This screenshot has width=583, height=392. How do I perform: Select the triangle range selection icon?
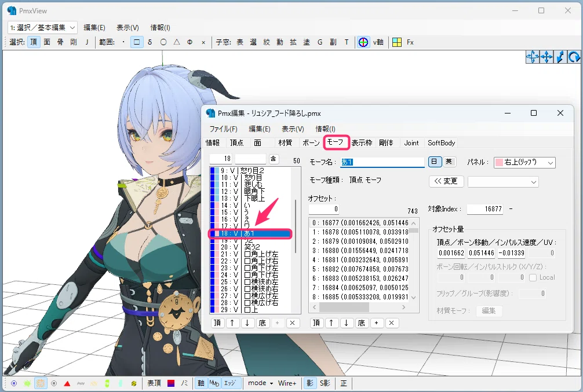pos(177,42)
